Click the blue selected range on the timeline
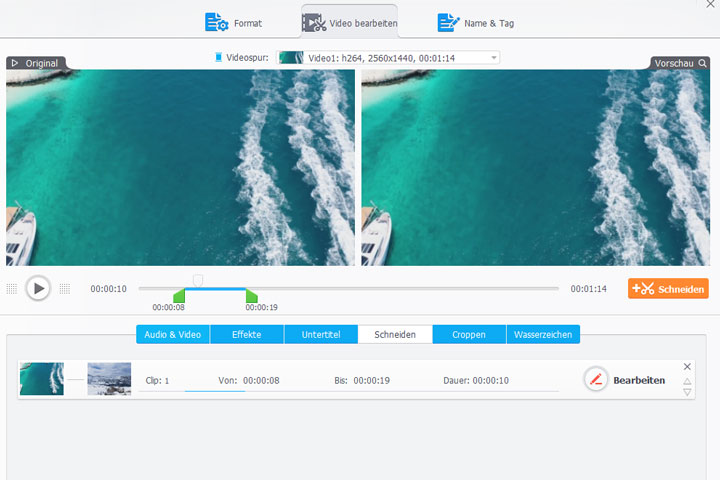This screenshot has height=480, width=720. coord(215,289)
